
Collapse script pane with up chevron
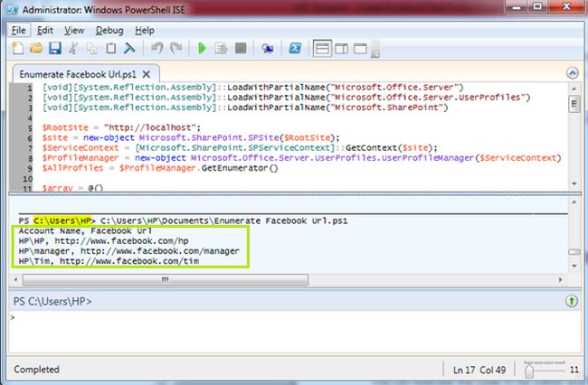click(x=573, y=72)
